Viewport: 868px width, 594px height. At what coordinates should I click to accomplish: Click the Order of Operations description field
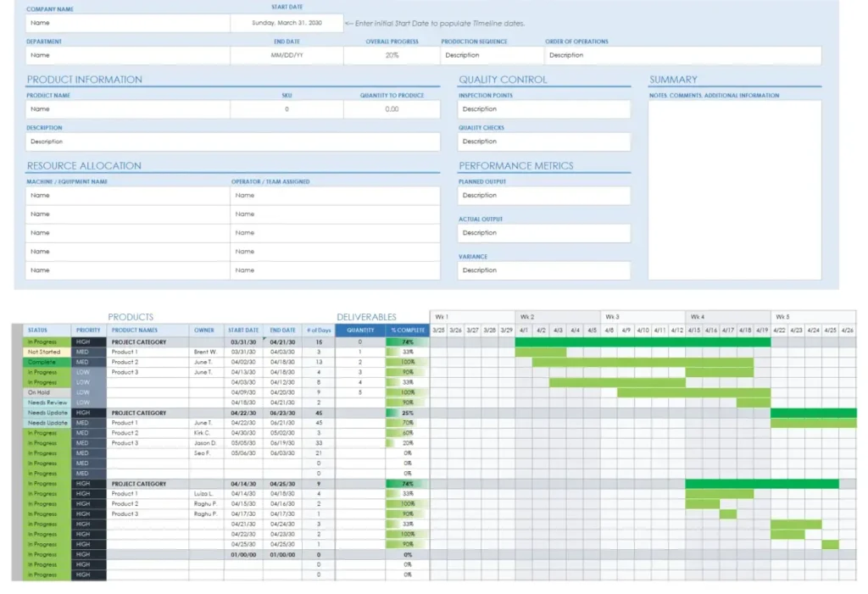[683, 55]
